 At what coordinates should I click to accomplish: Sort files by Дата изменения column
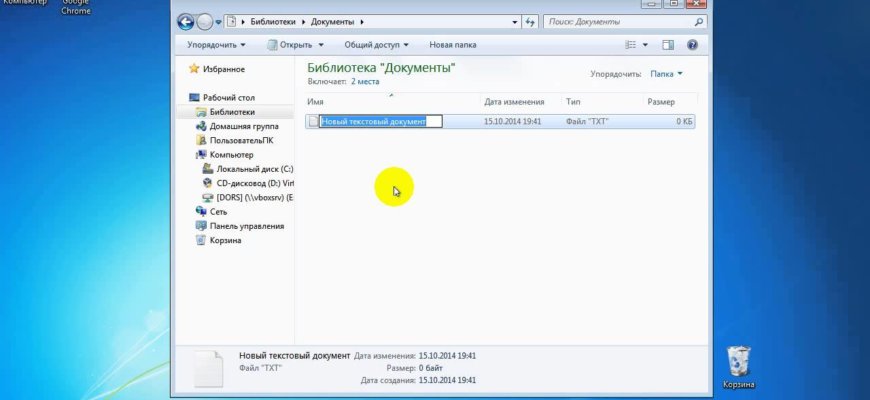[x=514, y=102]
